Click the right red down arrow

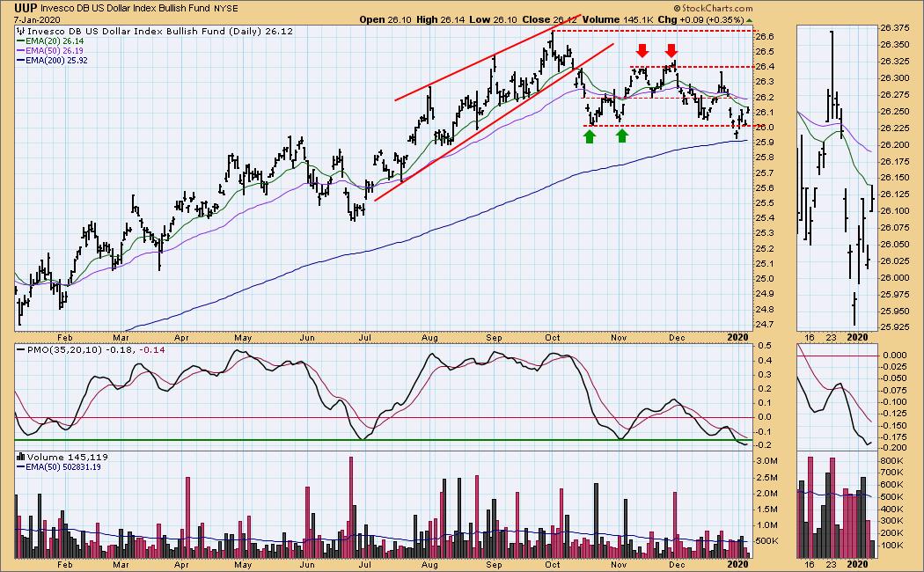pos(671,50)
